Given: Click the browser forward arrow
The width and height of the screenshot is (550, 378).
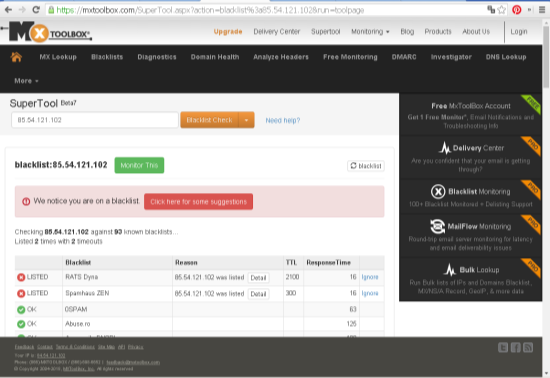Looking at the screenshot, I should point(22,10).
